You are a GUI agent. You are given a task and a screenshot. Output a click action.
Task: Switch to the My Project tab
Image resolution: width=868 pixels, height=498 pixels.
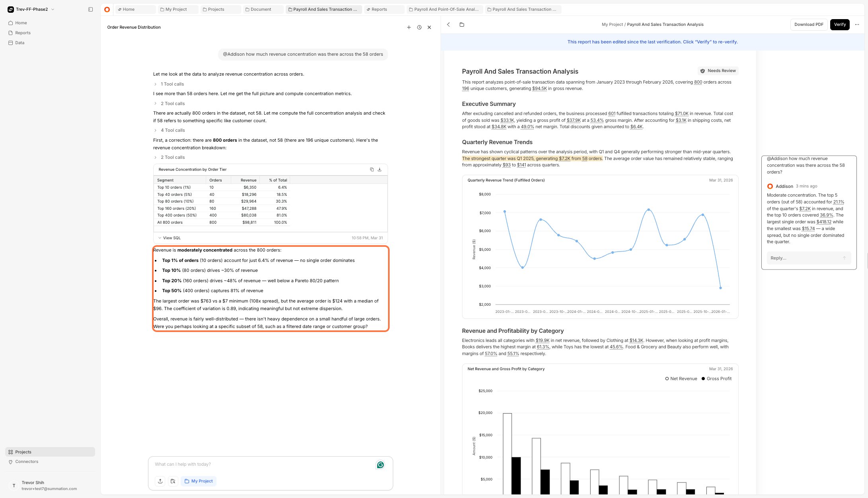click(x=177, y=9)
